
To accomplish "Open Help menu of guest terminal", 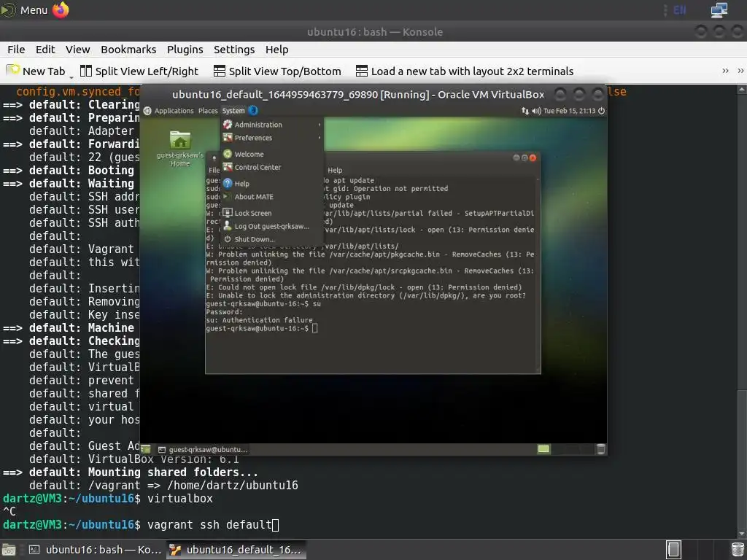I will tap(335, 170).
